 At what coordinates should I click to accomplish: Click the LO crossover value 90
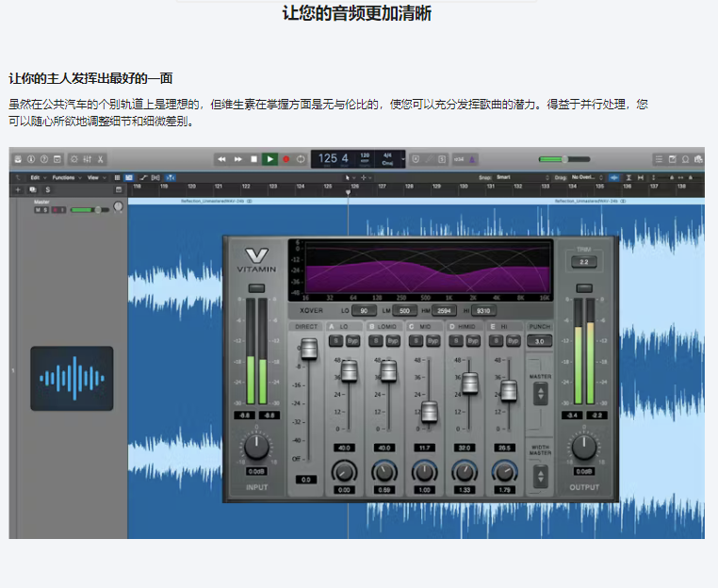[364, 311]
